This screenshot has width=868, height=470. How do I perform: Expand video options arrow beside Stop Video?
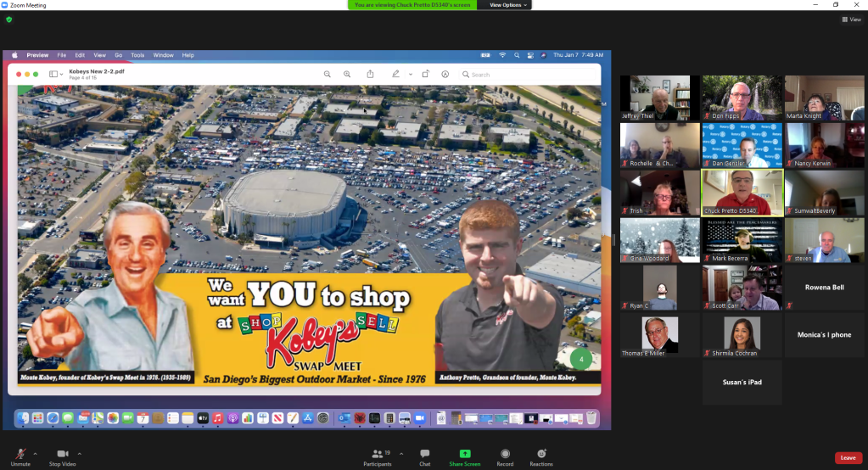tap(80, 453)
